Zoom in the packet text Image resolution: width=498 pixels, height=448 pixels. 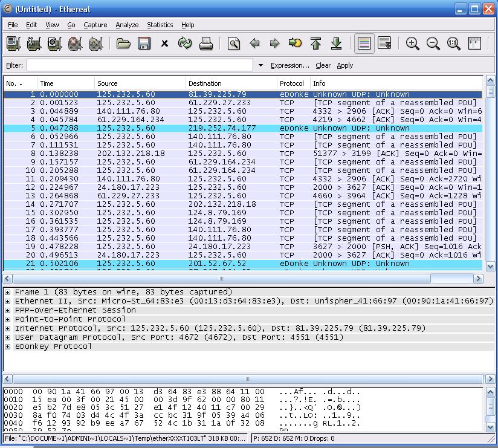pyautogui.click(x=412, y=43)
